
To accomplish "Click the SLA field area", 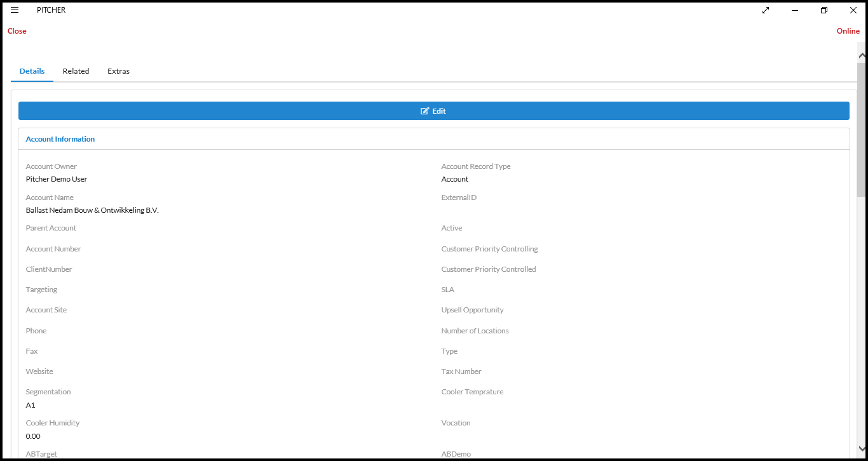I will click(447, 289).
